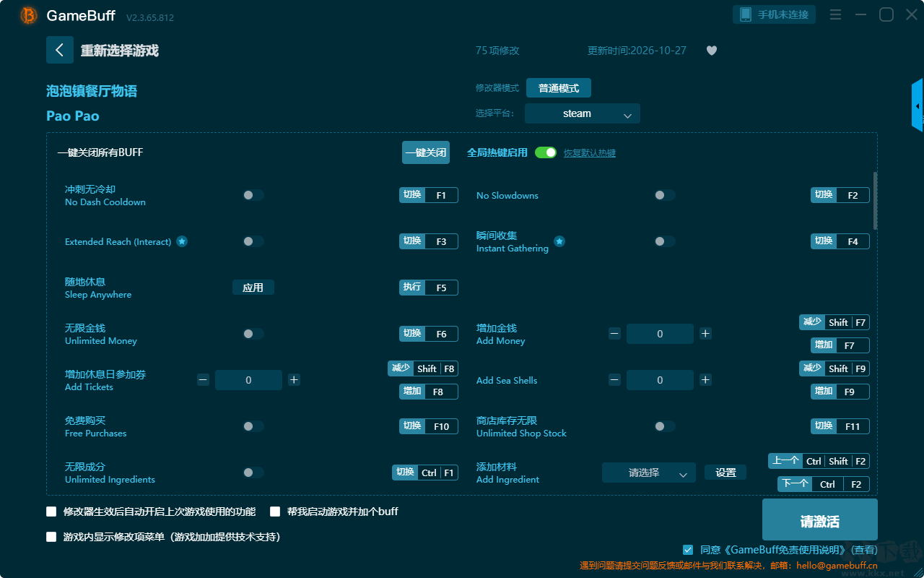This screenshot has width=924, height=578.
Task: Toggle No Dash Cooldown switch
Action: click(253, 195)
